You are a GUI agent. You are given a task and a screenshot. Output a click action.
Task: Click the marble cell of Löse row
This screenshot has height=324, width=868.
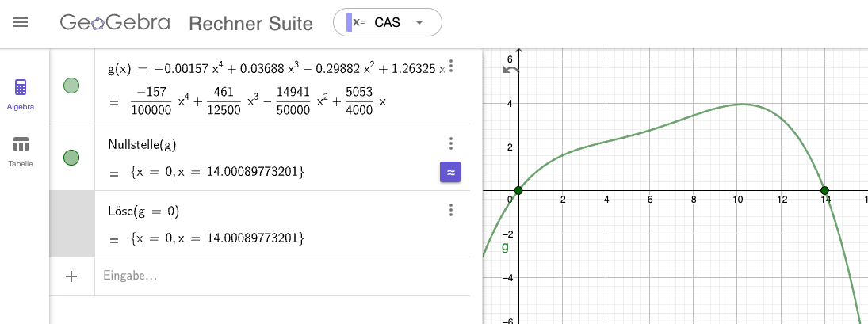pyautogui.click(x=72, y=224)
